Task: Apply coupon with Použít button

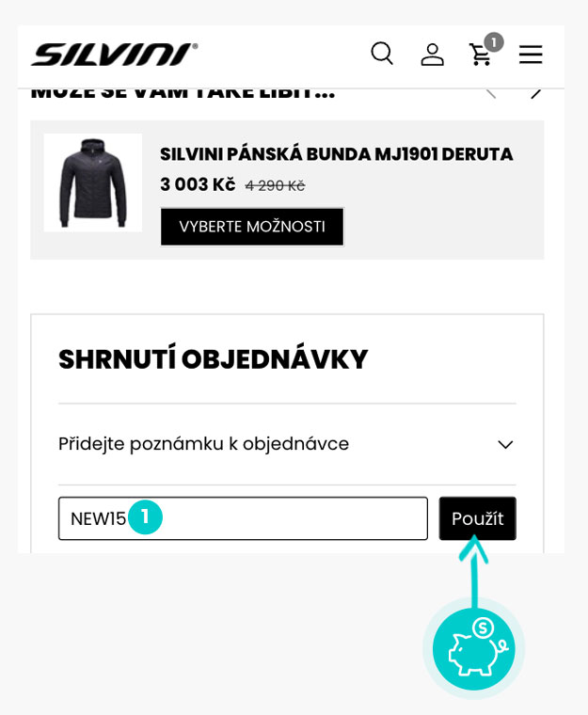Action: coord(477,518)
